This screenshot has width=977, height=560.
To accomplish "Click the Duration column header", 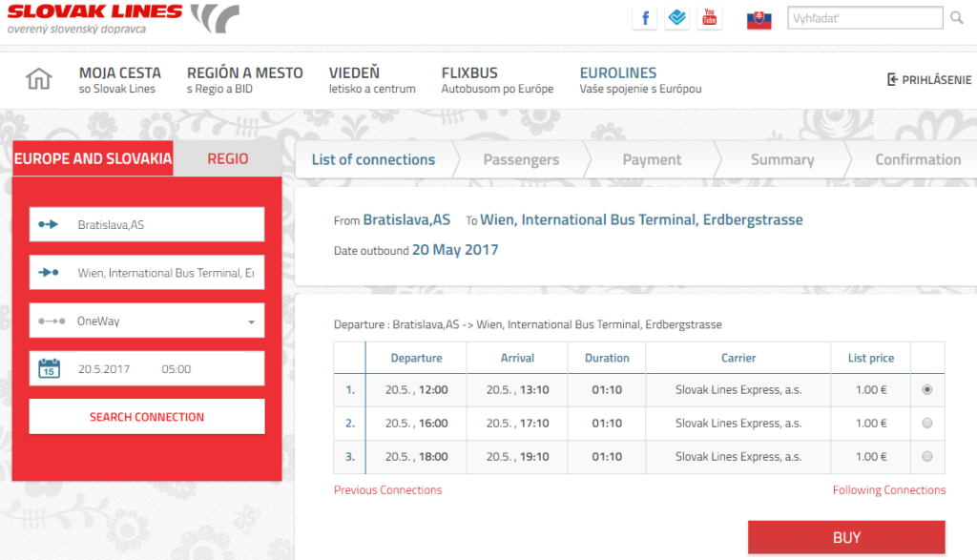I will [x=607, y=358].
